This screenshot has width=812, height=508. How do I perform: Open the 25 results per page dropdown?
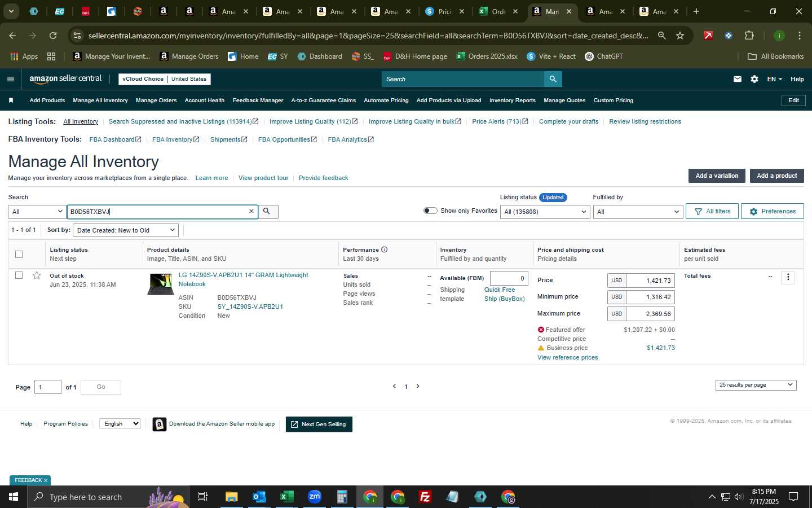756,385
